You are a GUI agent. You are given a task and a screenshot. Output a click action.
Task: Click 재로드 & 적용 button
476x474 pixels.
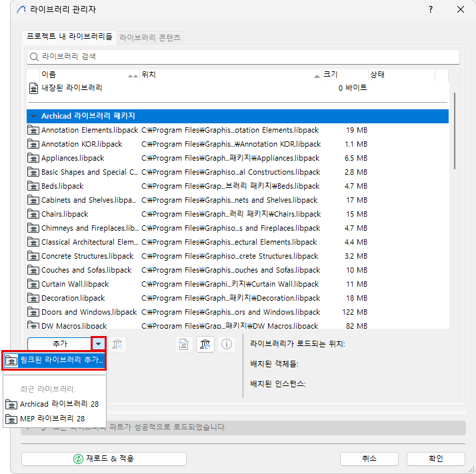click(104, 459)
